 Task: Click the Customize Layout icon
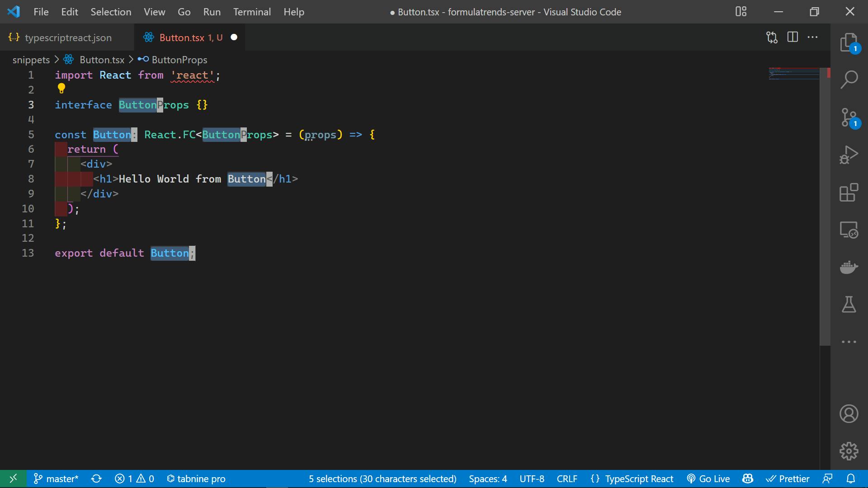[x=741, y=12]
